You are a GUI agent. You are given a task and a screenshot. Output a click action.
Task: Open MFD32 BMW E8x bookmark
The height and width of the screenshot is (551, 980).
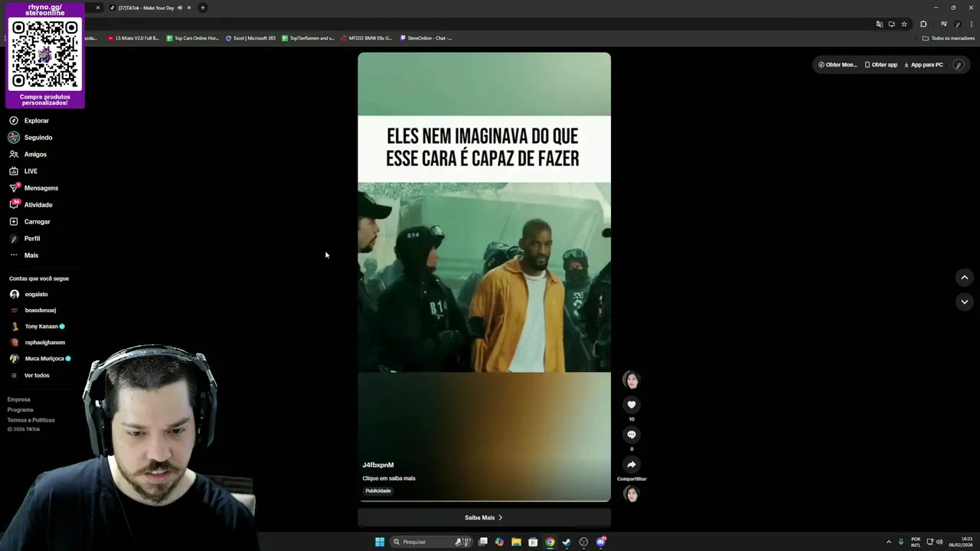click(x=366, y=38)
